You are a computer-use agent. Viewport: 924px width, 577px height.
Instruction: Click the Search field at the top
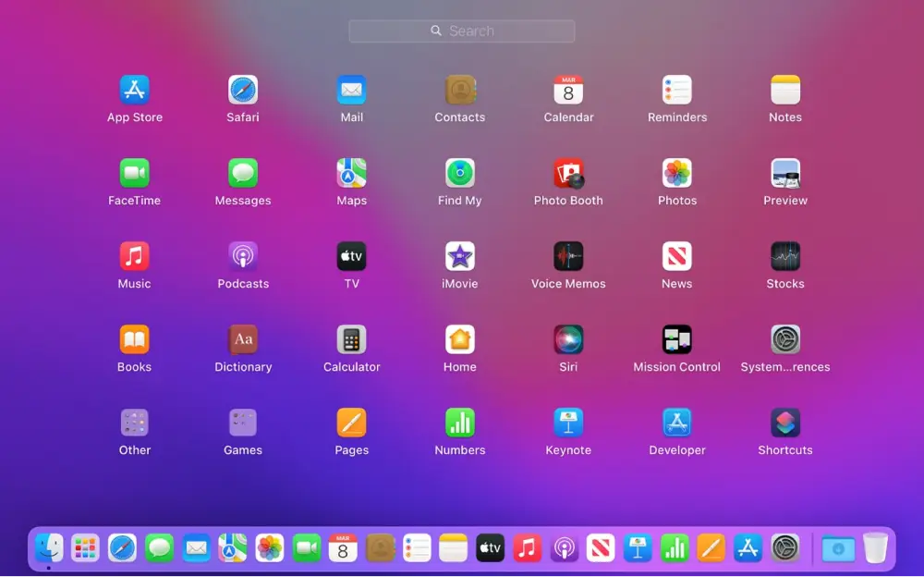click(x=461, y=31)
